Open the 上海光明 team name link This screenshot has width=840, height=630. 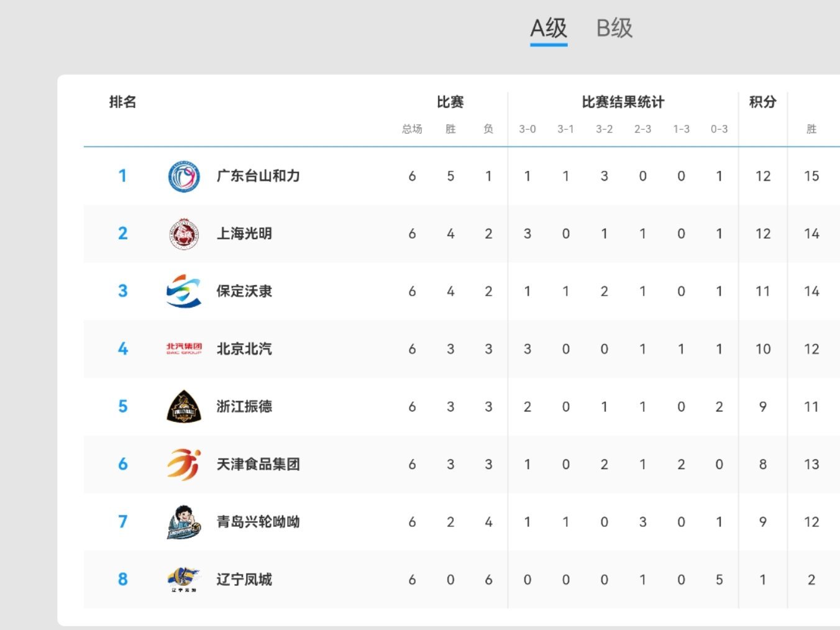pyautogui.click(x=244, y=234)
